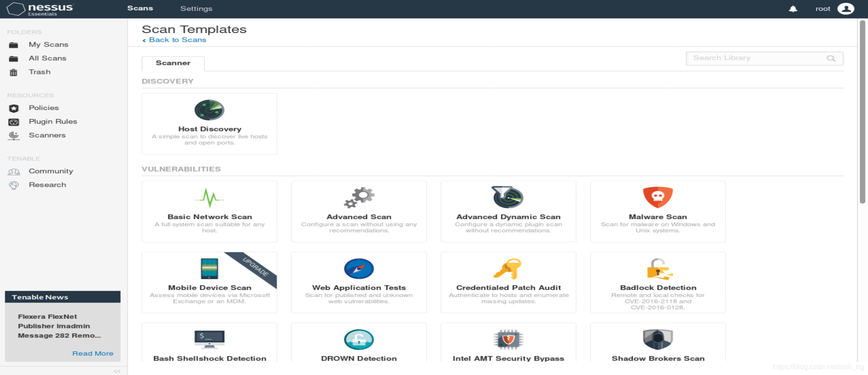The image size is (868, 375).
Task: Click the Shadow Brokers hooded figure icon
Action: click(x=658, y=339)
